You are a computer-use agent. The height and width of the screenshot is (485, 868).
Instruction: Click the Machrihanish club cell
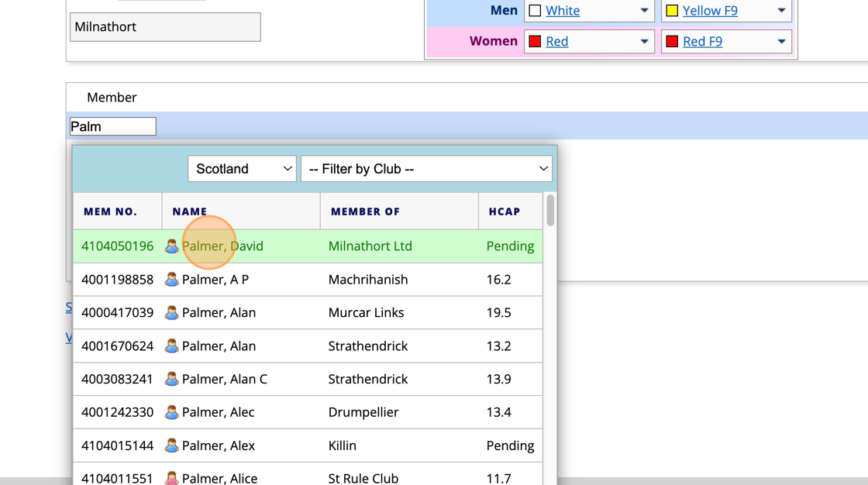pos(368,280)
